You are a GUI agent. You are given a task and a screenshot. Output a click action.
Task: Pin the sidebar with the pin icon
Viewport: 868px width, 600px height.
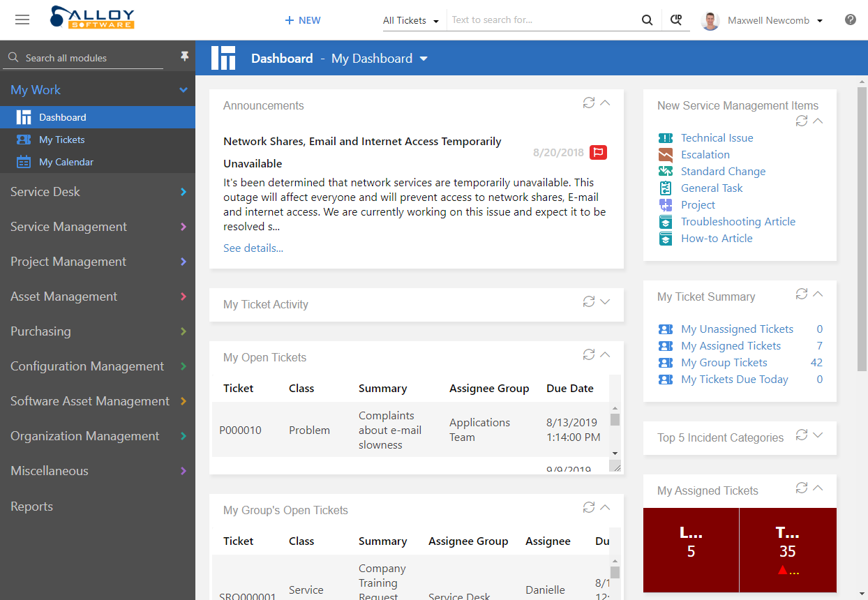tap(184, 57)
